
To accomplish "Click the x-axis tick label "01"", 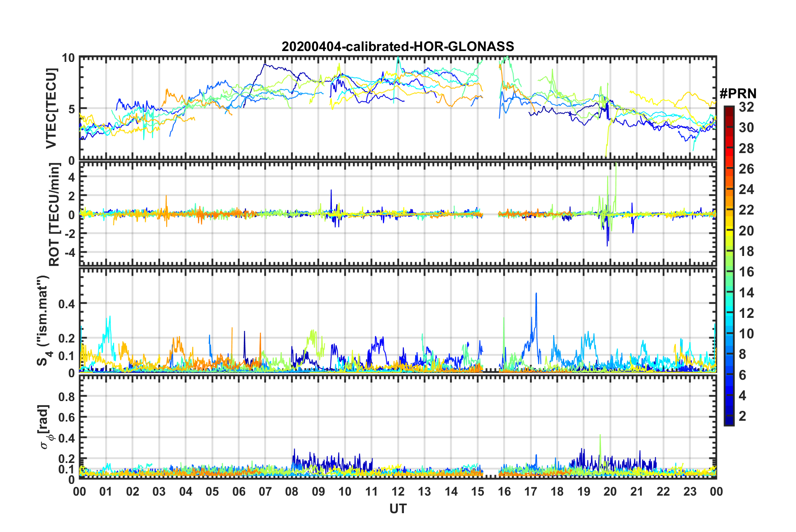I will tap(106, 491).
